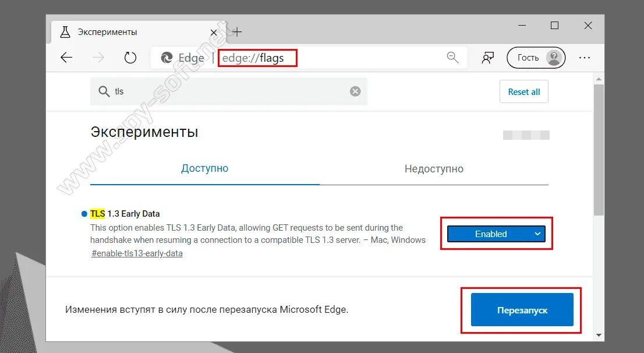Reload the page with the refresh icon
Viewport: 644px width, 353px height.
(x=130, y=58)
